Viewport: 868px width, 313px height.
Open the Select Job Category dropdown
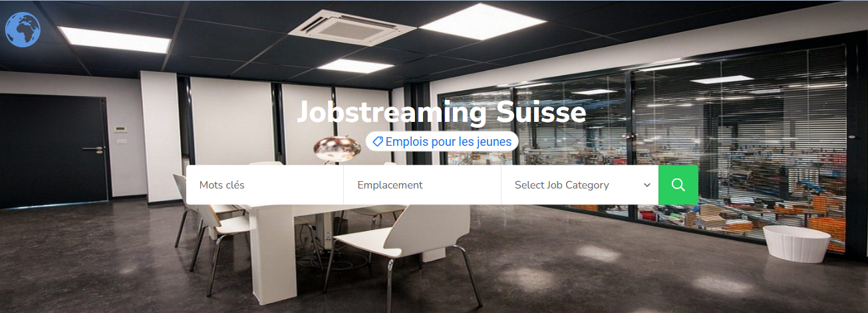tap(580, 184)
